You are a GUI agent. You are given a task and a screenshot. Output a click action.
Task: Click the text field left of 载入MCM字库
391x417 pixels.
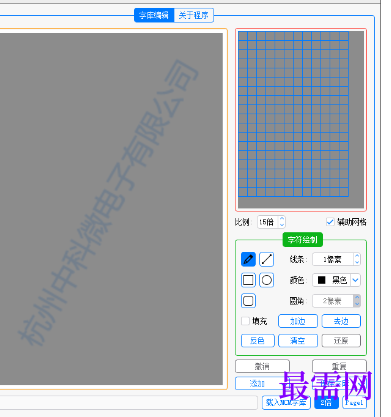(129, 403)
